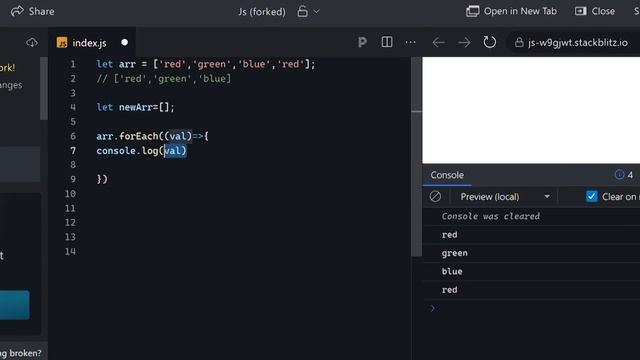The height and width of the screenshot is (360, 640).
Task: Click the Js (forked) project title
Action: [262, 11]
